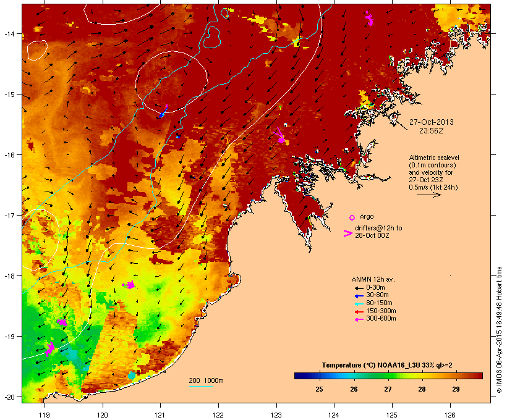
Task: Click the magenta drifters arrowhead symbol
Action: pos(347,233)
